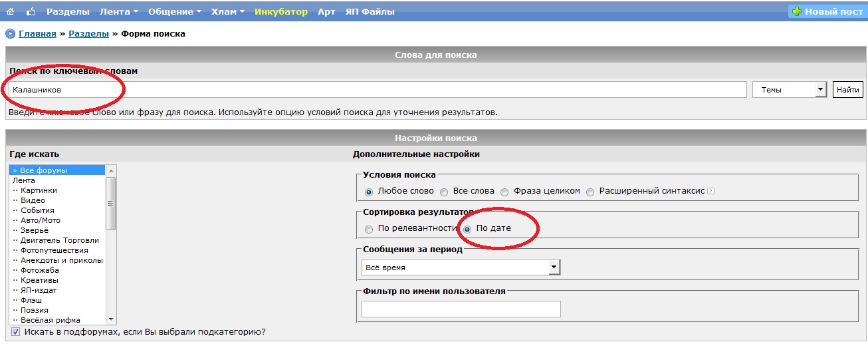This screenshot has width=868, height=348.
Task: Select the Любое слово radio button
Action: (369, 192)
